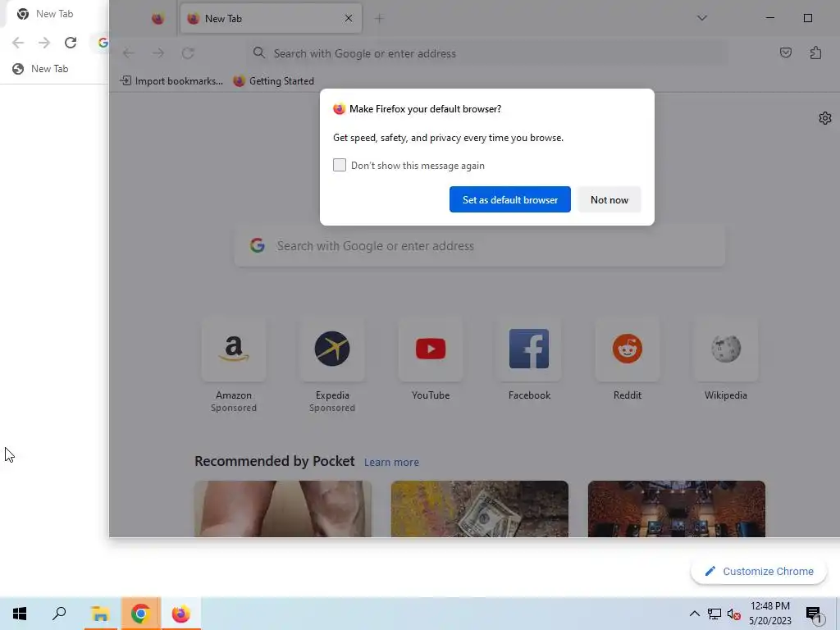Open Pocket story with dollar bills
Viewport: 840px width, 630px height.
click(479, 509)
